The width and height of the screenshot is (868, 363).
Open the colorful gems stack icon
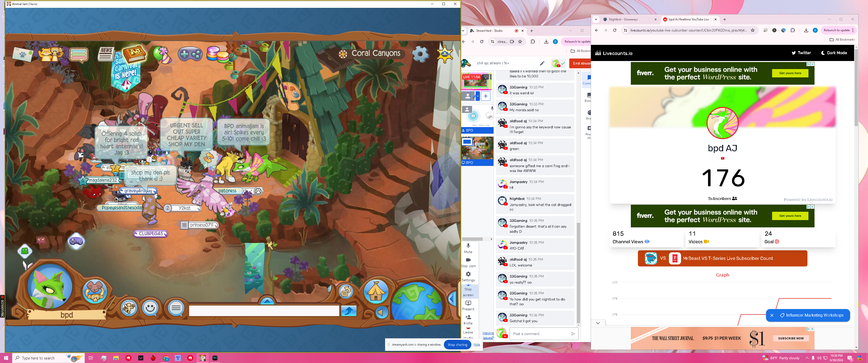point(217,54)
